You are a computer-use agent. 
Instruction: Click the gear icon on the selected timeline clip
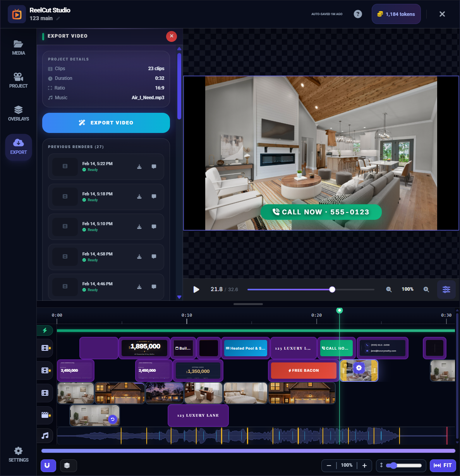pyautogui.click(x=359, y=367)
